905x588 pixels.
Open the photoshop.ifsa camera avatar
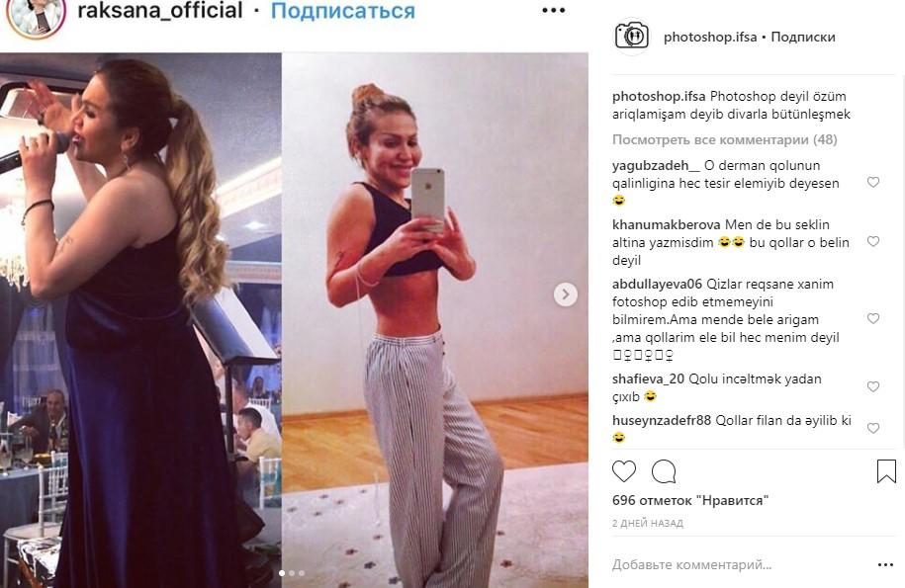pos(632,36)
